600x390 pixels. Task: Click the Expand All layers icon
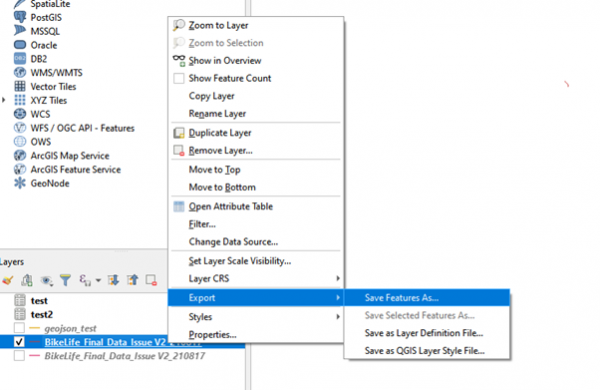coord(113,280)
